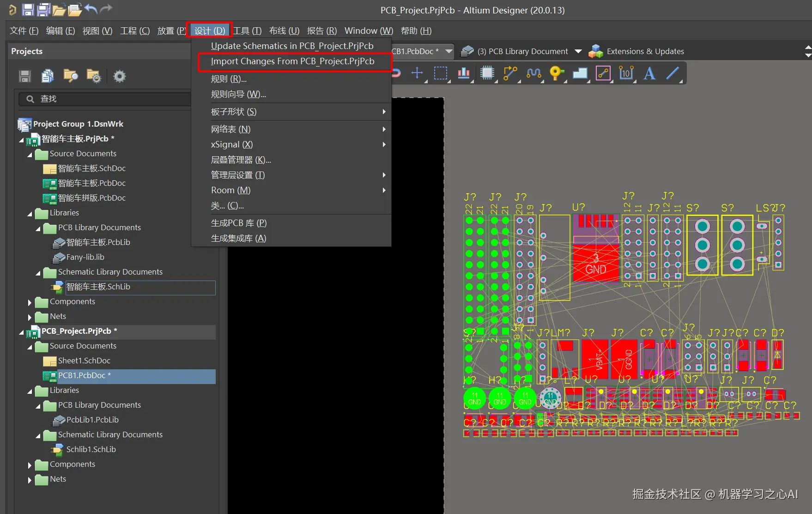Undo the last action
This screenshot has width=812, height=514.
pos(91,9)
